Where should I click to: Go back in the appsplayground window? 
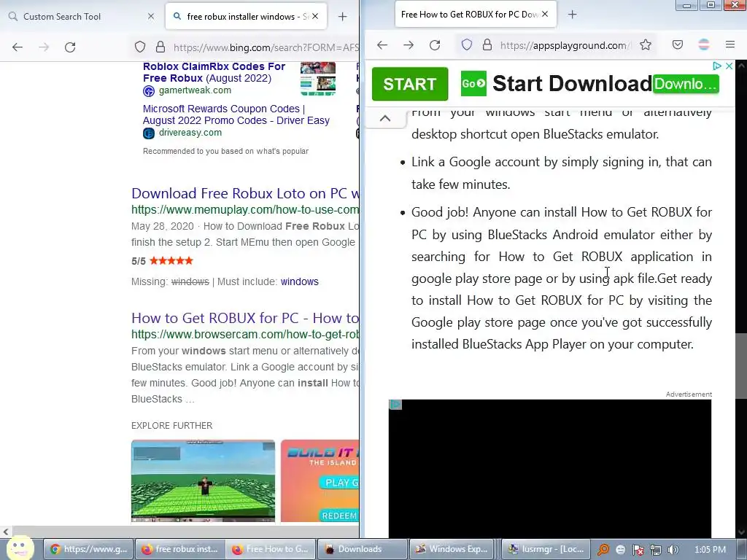(x=382, y=45)
